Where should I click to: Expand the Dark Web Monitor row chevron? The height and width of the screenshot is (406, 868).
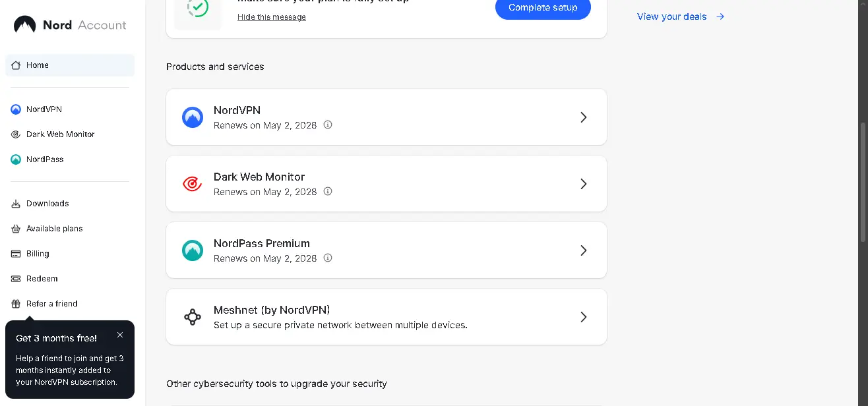click(583, 184)
